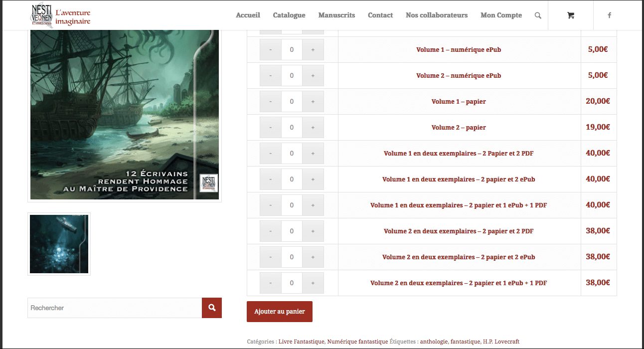Screen dimensions: 644x349
Task: Open the fantastique tag link
Action: [465, 342]
